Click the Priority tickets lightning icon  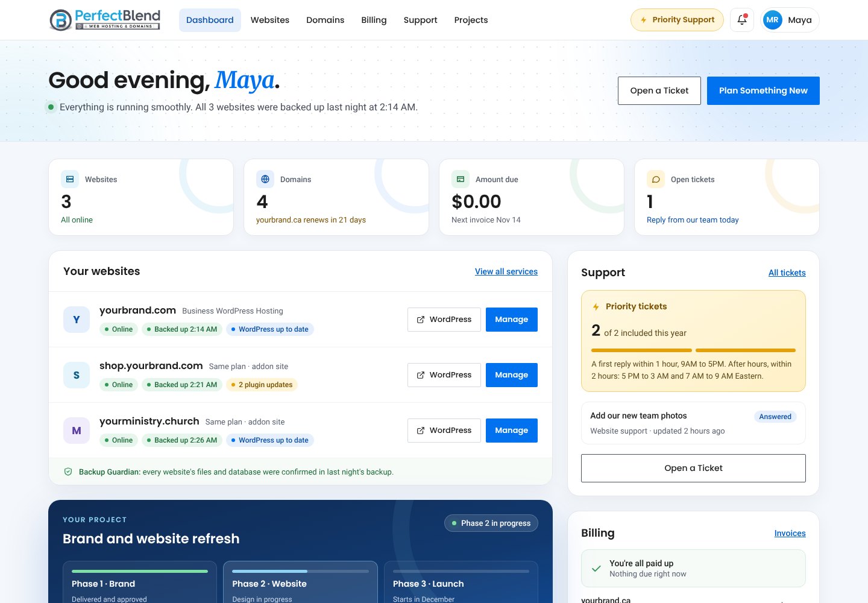tap(596, 307)
